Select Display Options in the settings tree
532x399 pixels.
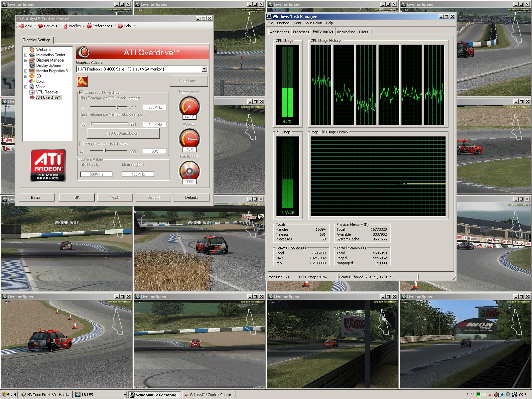(x=48, y=66)
